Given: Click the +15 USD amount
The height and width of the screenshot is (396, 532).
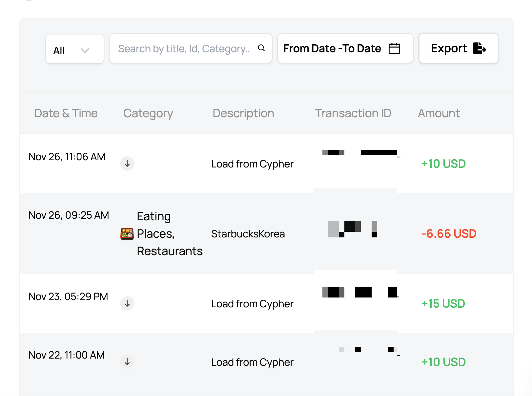Looking at the screenshot, I should pos(443,304).
